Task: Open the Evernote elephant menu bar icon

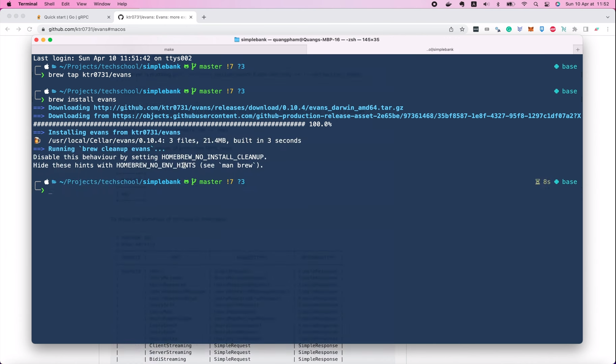Action: [x=461, y=4]
